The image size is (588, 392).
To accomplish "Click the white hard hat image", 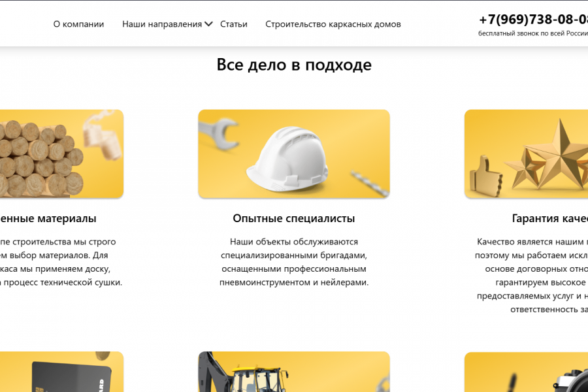I will pyautogui.click(x=294, y=154).
